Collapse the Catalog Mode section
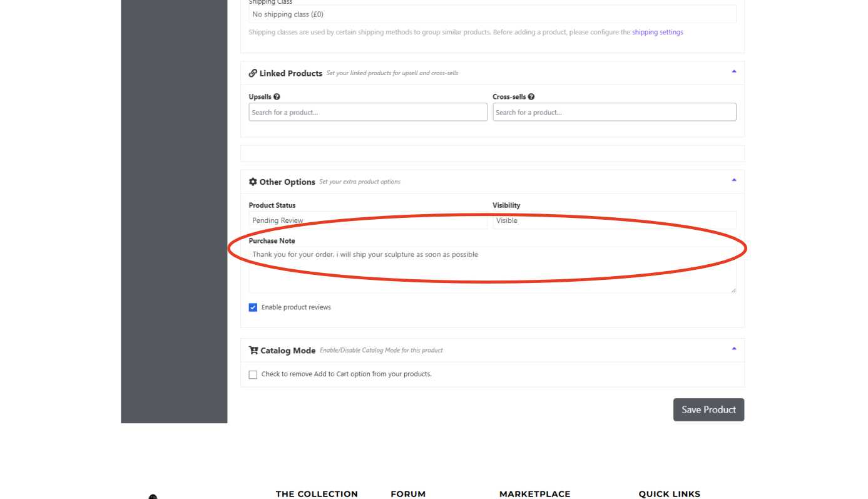Screen dimensions: 868x499 tap(733, 349)
